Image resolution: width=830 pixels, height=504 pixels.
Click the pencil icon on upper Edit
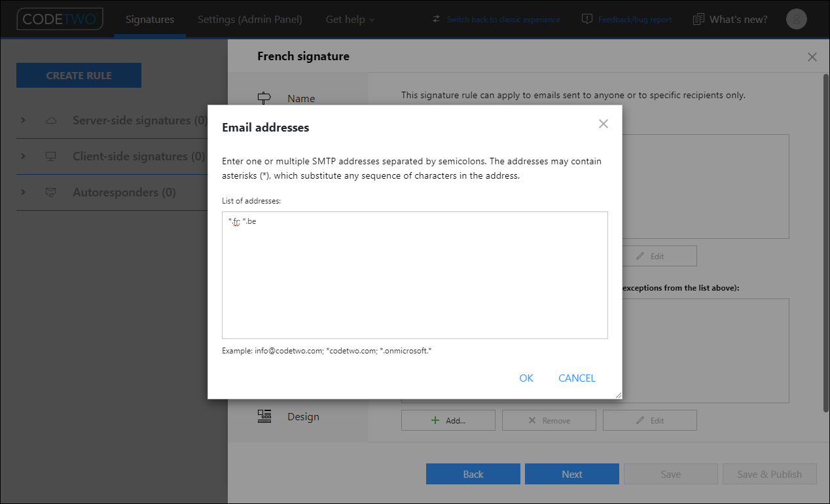point(640,256)
